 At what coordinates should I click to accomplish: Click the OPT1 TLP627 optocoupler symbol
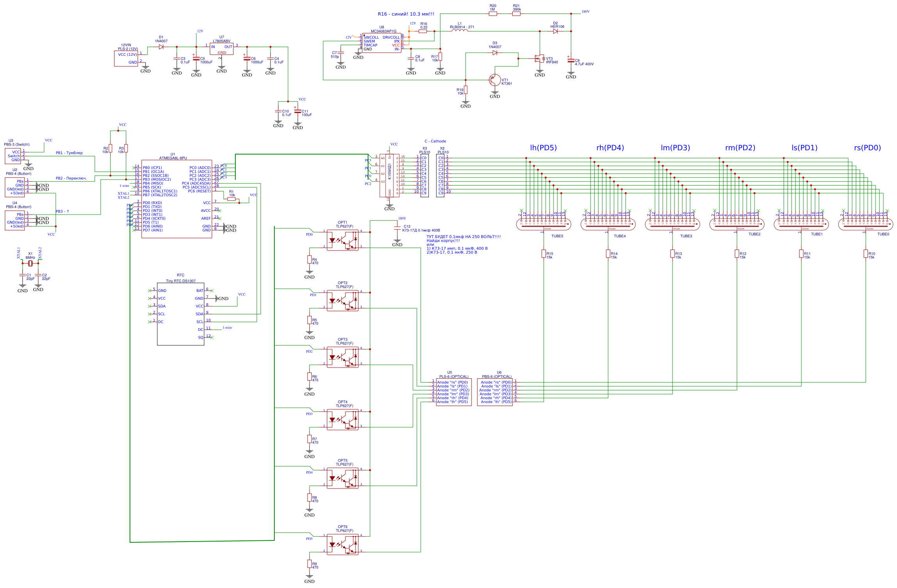(x=342, y=240)
